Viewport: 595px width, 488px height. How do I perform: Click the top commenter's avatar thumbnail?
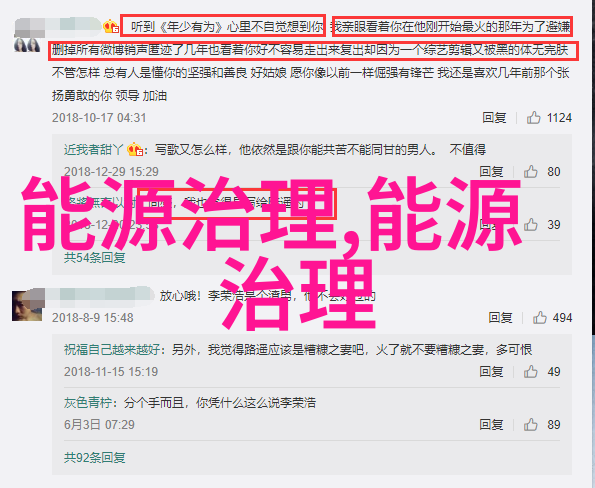click(27, 45)
